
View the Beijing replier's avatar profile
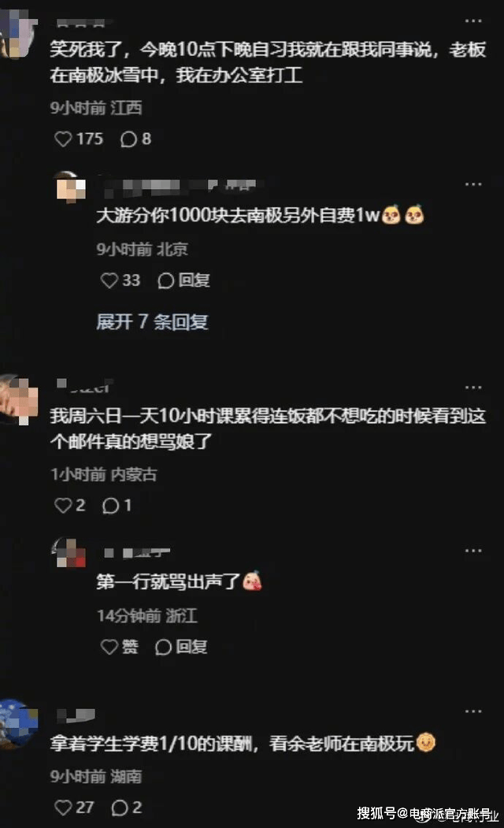71,187
